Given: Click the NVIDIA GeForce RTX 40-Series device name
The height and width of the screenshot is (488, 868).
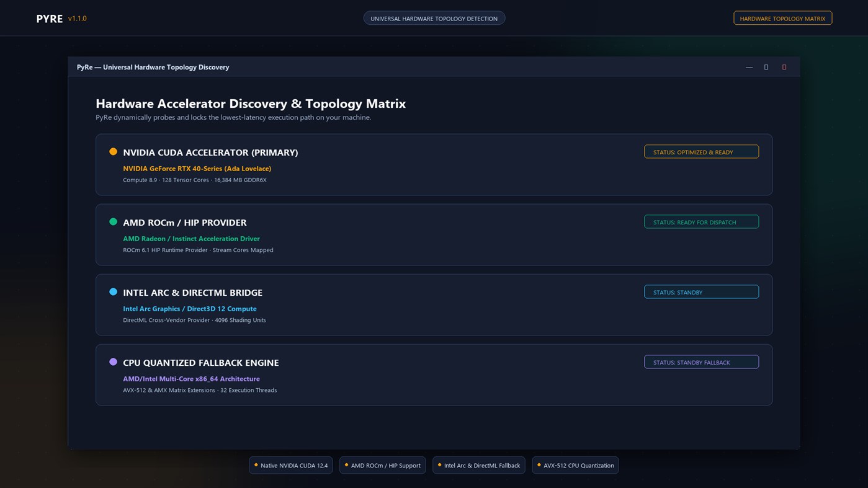Looking at the screenshot, I should tap(197, 169).
